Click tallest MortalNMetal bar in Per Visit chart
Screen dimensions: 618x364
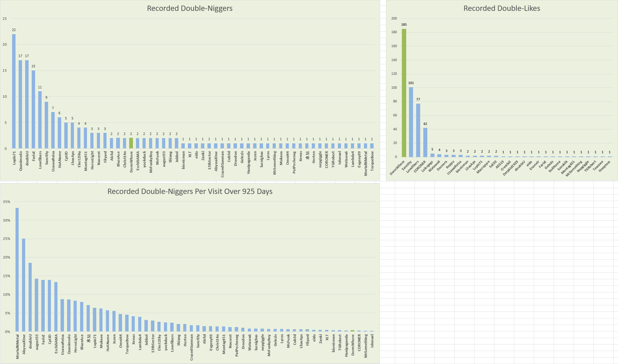[17, 269]
